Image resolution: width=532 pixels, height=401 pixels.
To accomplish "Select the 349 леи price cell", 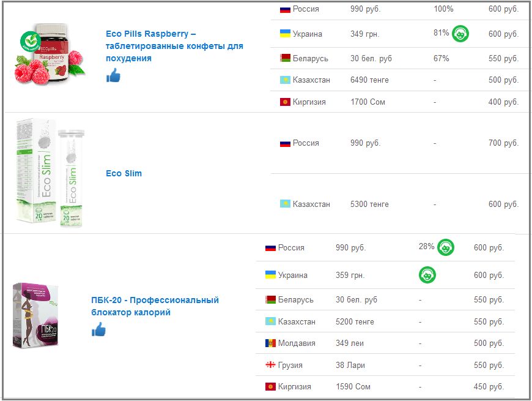I will click(350, 343).
